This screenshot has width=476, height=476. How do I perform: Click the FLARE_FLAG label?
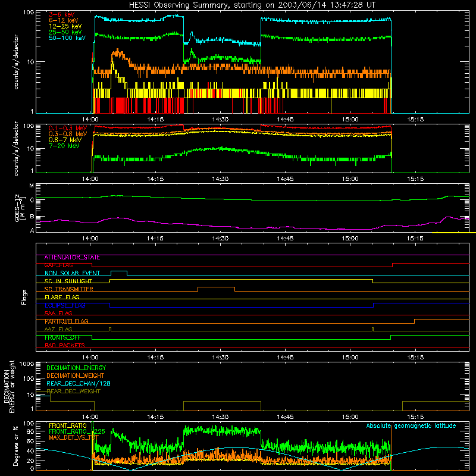coord(62,297)
